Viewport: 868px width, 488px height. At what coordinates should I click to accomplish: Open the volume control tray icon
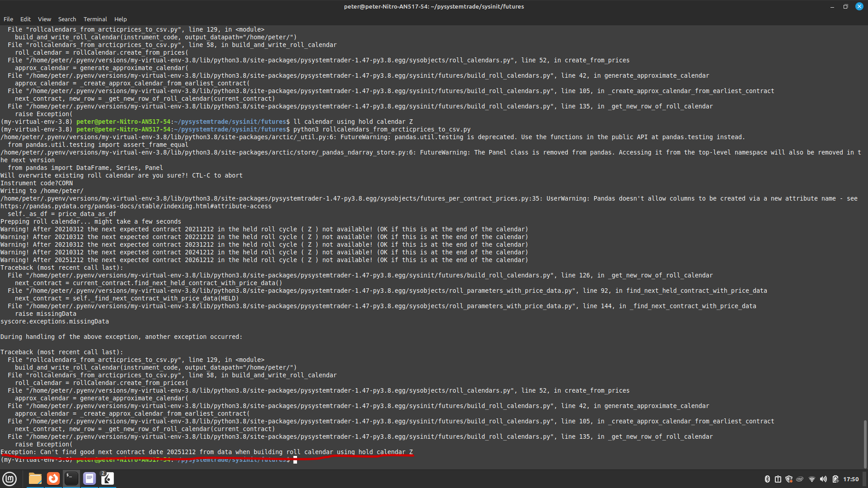pos(823,479)
